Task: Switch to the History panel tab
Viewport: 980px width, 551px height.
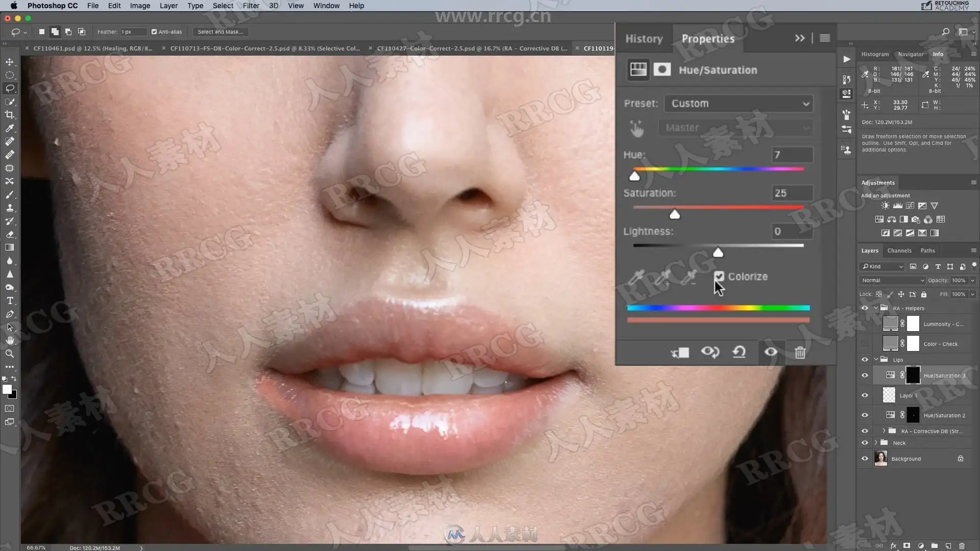Action: tap(644, 39)
